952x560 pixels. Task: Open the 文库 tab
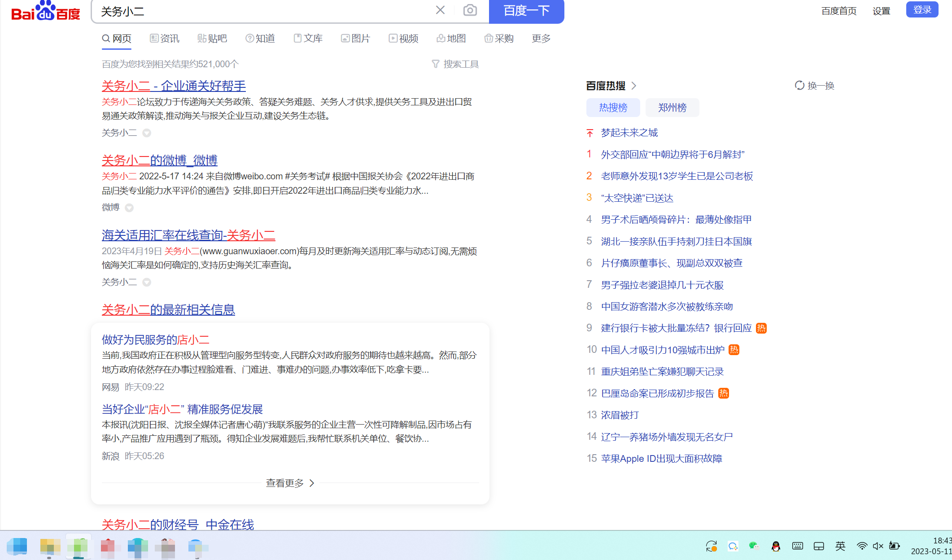click(308, 39)
